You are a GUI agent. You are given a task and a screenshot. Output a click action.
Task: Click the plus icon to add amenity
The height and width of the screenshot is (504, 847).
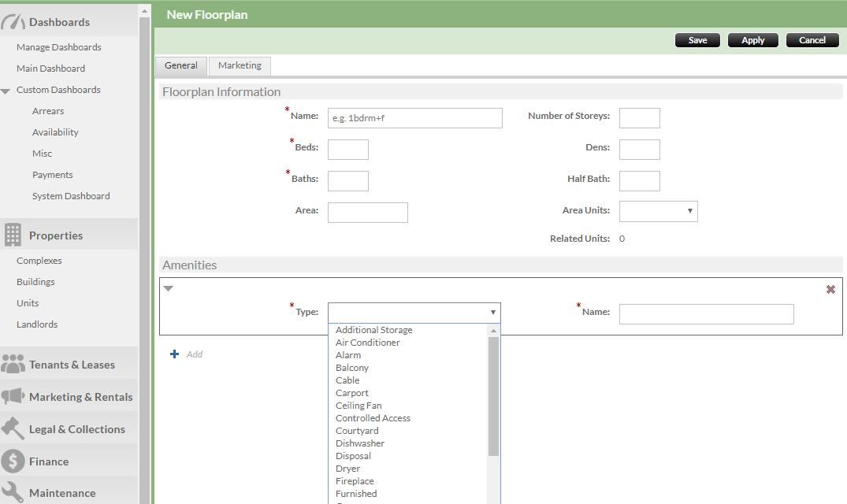[175, 354]
